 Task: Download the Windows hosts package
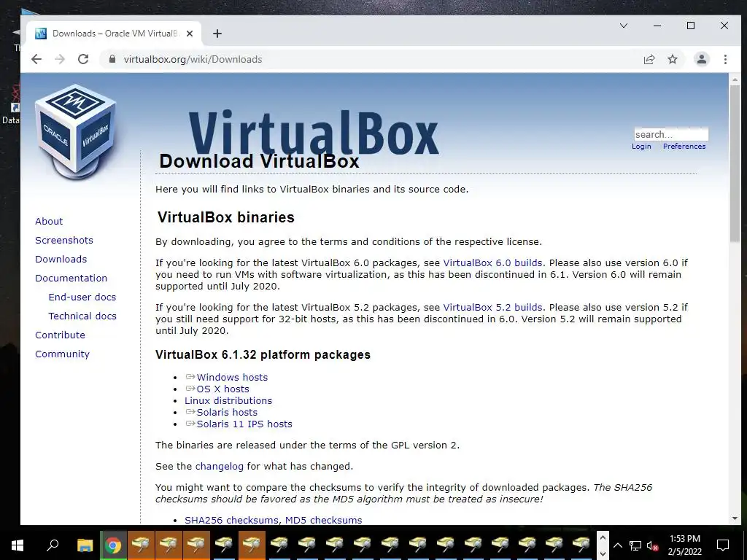click(232, 377)
